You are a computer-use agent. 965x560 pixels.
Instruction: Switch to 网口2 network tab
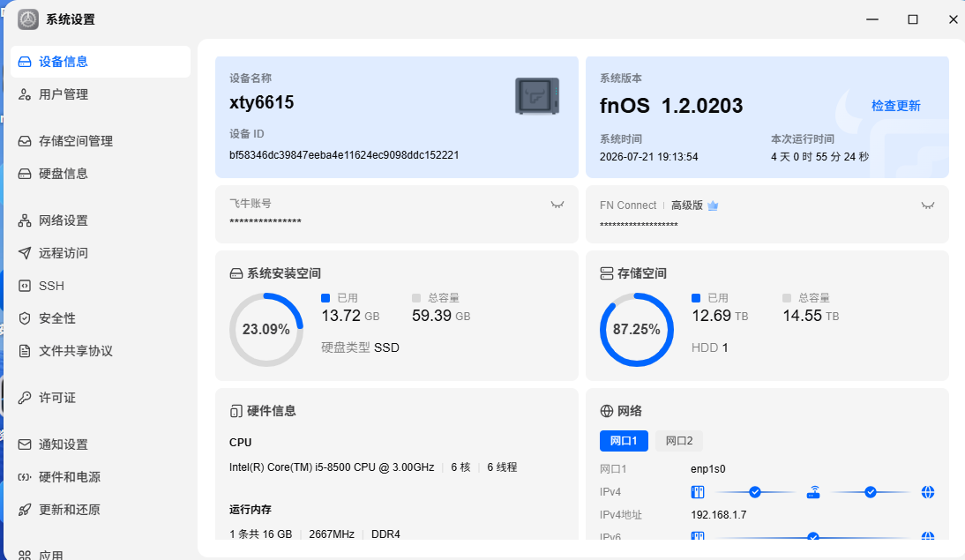click(x=679, y=441)
